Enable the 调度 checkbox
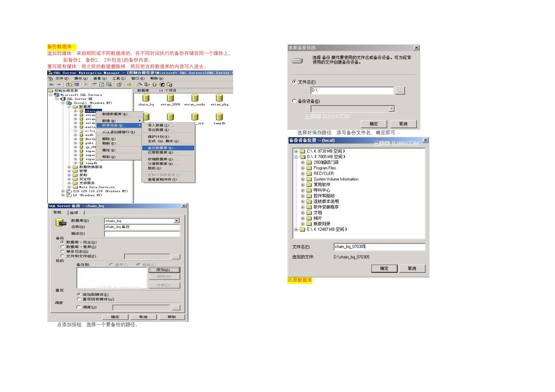 (79, 307)
